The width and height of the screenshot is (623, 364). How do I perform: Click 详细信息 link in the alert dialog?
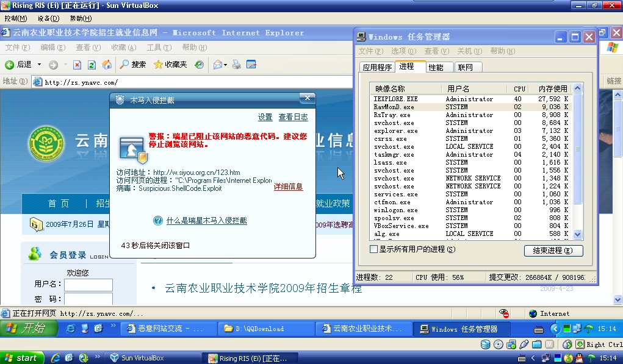pos(288,187)
